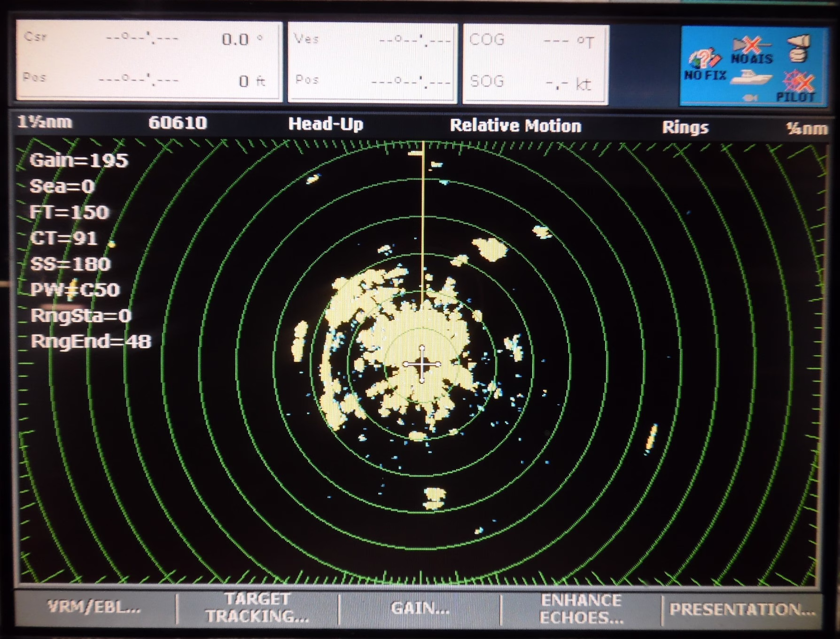Image resolution: width=840 pixels, height=639 pixels.
Task: Open the PRESENTATION... menu
Action: [x=742, y=609]
